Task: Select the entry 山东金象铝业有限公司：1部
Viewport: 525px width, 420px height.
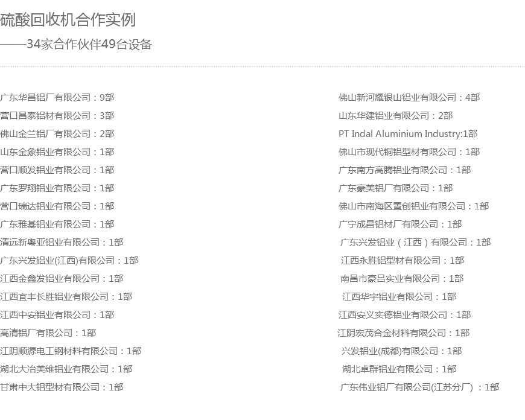Action: pos(57,151)
